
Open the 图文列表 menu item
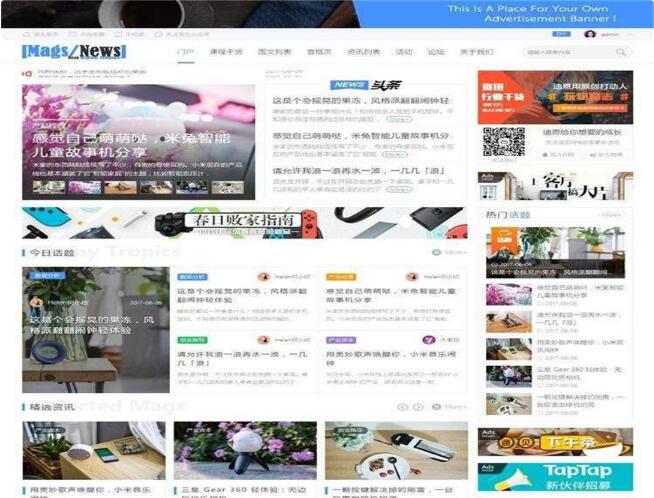274,52
